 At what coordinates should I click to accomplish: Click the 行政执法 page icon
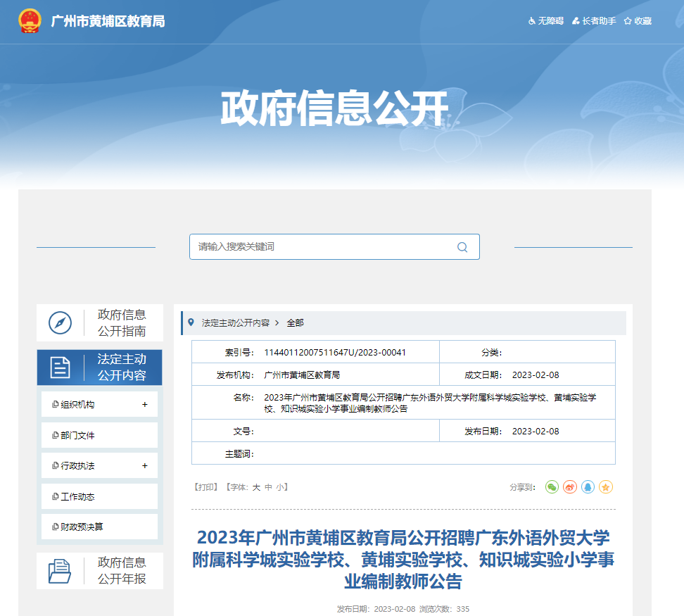tap(56, 466)
